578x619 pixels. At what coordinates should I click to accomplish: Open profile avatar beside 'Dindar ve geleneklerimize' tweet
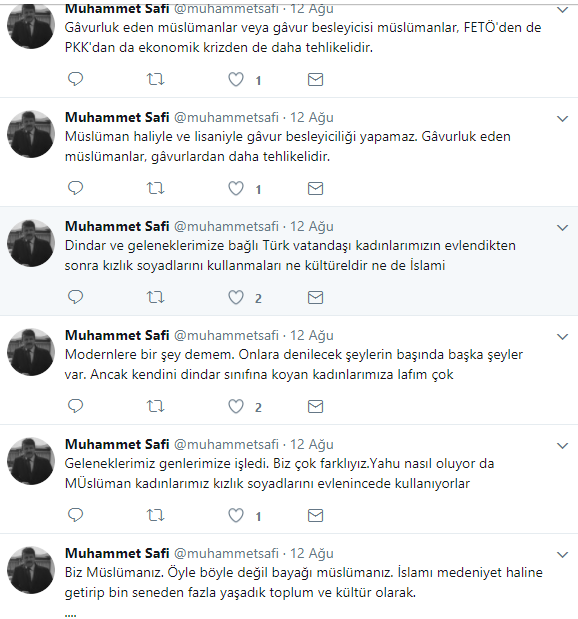(31, 243)
